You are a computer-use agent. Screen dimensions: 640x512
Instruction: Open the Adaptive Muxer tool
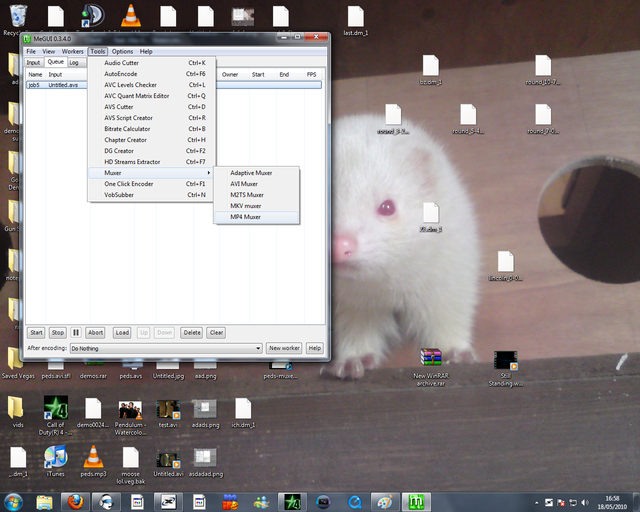click(256, 173)
